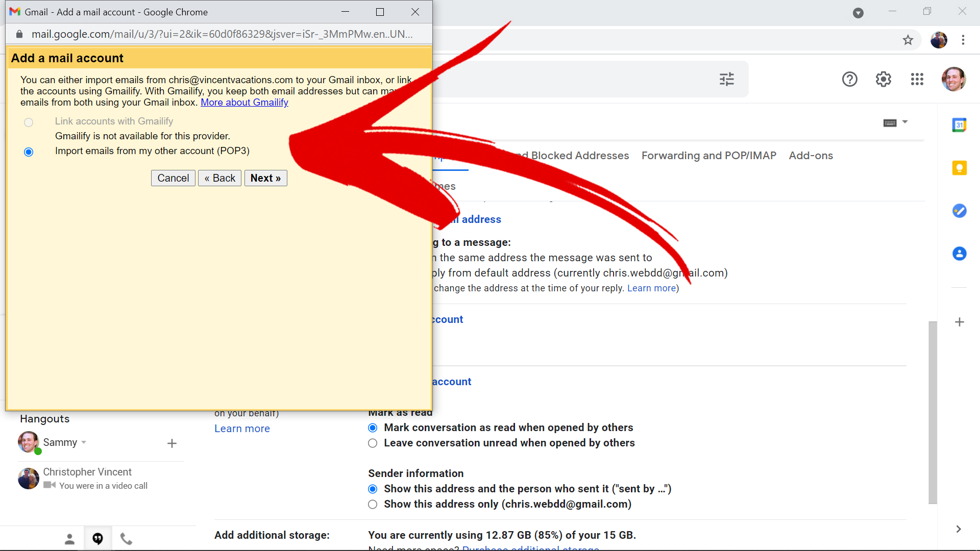This screenshot has height=551, width=980.
Task: Select Show this address and the person who sent it
Action: [x=373, y=489]
